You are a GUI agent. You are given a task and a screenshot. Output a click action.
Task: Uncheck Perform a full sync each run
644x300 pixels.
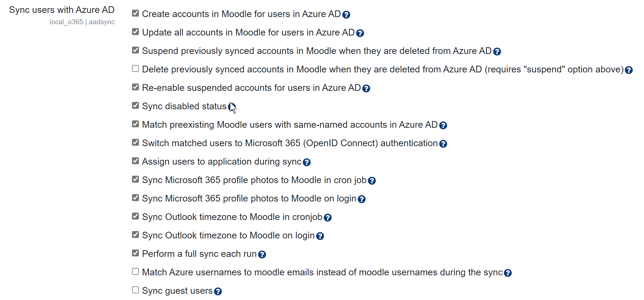135,253
